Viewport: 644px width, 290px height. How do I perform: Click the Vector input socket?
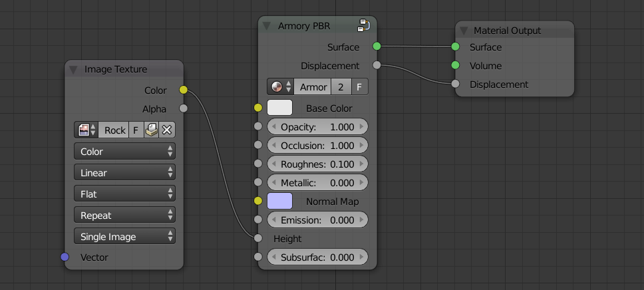pyautogui.click(x=65, y=257)
